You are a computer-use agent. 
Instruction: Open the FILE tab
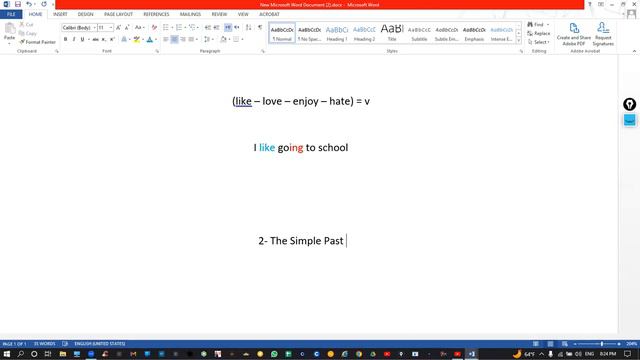coord(11,14)
